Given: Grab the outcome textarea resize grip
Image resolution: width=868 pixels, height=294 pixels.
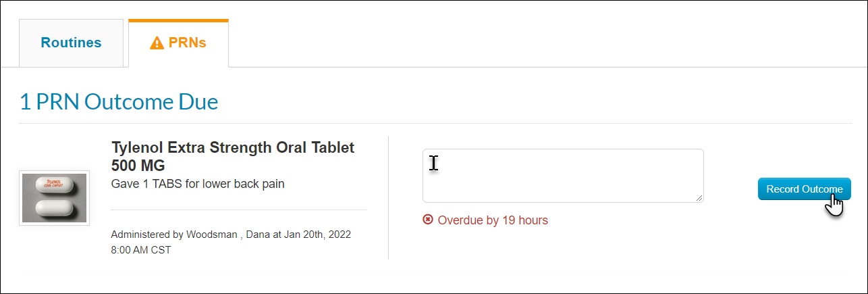Looking at the screenshot, I should click(699, 198).
